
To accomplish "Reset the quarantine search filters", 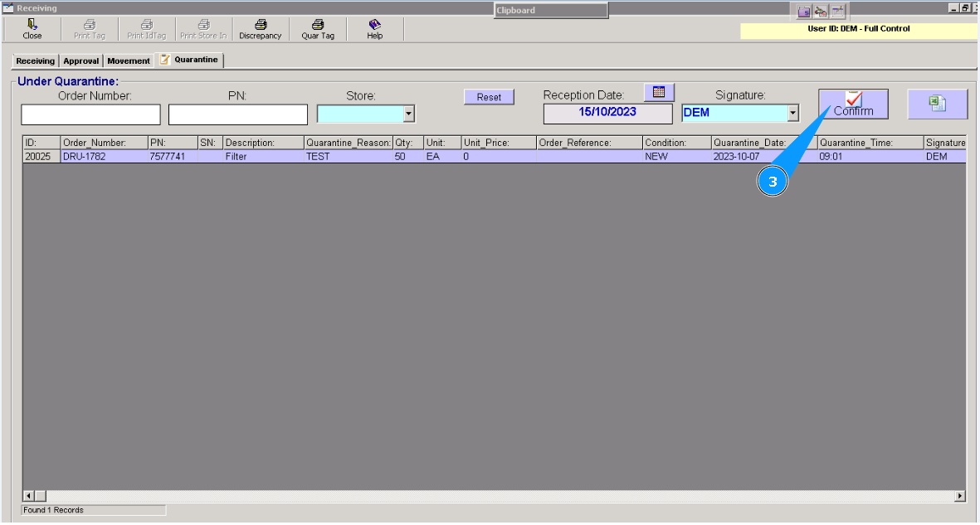I will [489, 96].
